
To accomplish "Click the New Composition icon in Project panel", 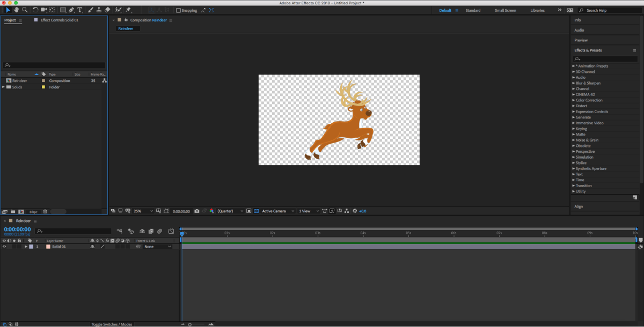I will (21, 212).
